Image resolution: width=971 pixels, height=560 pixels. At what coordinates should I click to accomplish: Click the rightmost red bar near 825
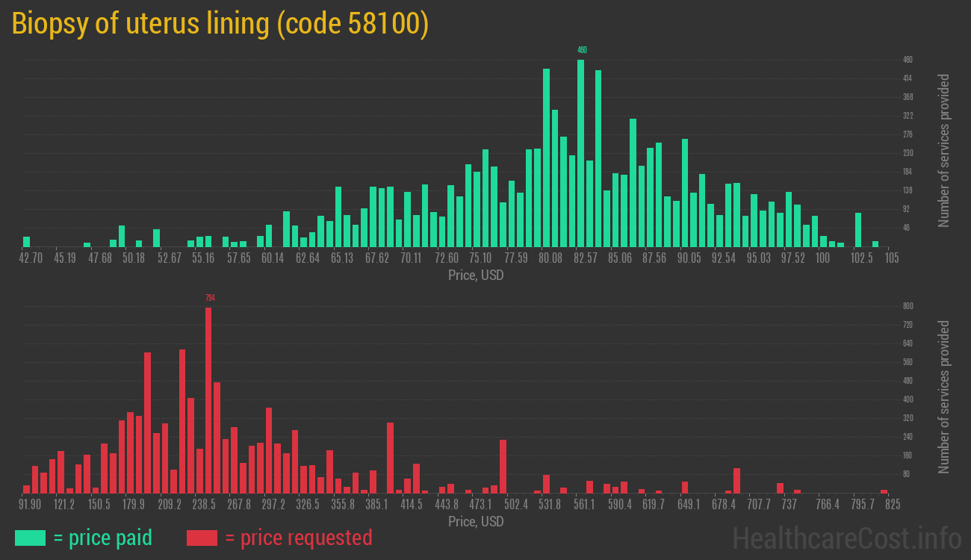click(x=884, y=491)
